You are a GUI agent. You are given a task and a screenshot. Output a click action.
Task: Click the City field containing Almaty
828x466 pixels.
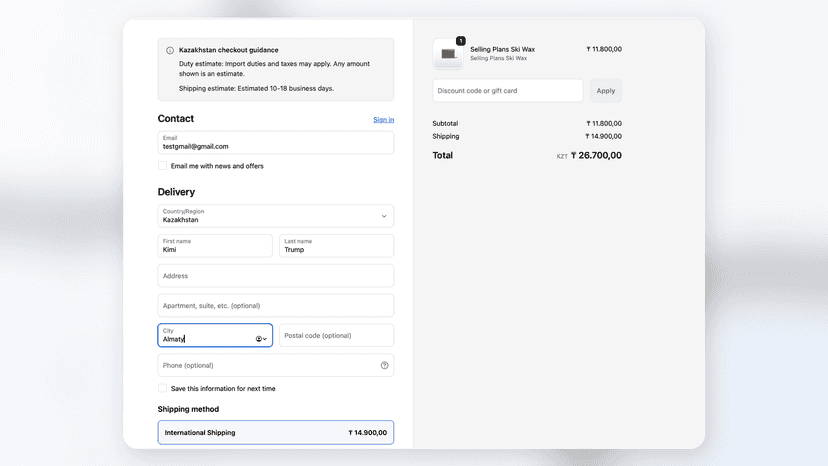tap(215, 335)
